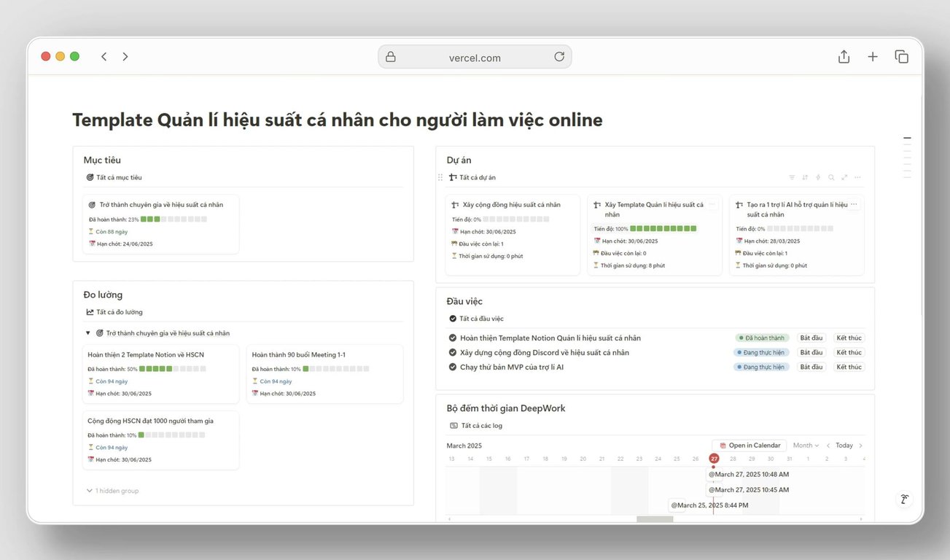The width and height of the screenshot is (950, 560).
Task: Open Đang thực hiện status for Discord task
Action: coord(761,352)
